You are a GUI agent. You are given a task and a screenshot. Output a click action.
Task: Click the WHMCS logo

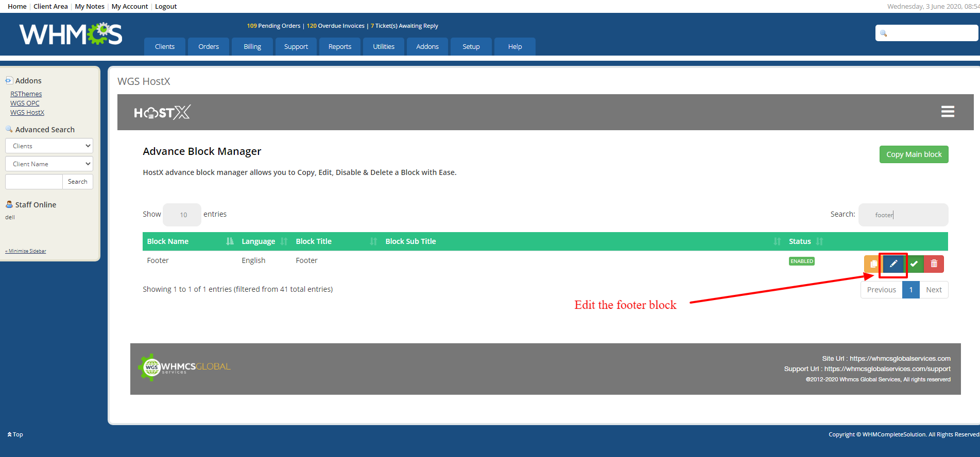71,34
